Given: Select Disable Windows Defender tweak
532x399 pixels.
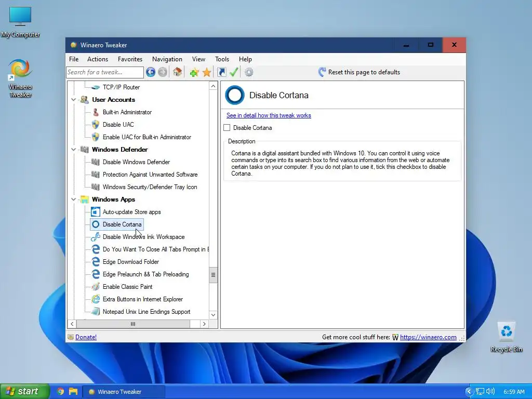Looking at the screenshot, I should (136, 162).
